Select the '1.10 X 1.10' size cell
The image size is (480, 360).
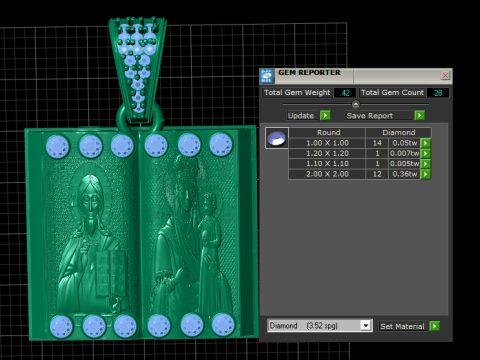(x=327, y=164)
